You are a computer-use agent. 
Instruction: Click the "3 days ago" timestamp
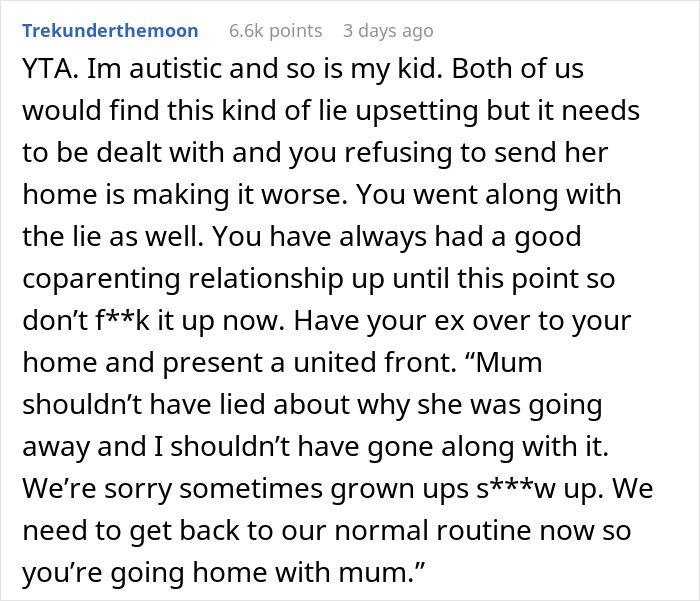pyautogui.click(x=388, y=30)
